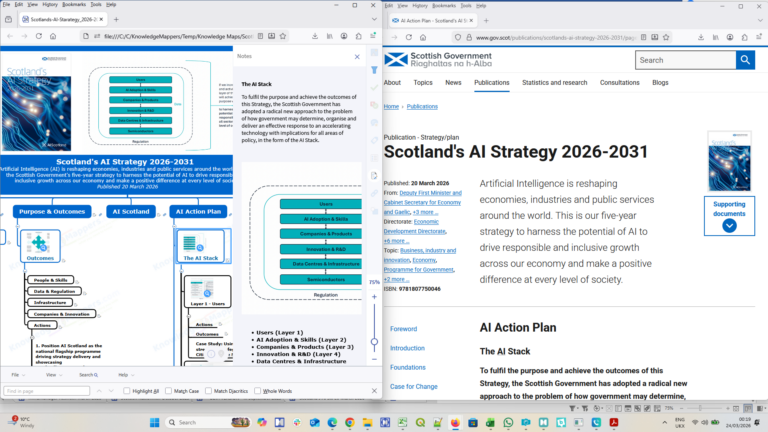Jump to previous find result arrow

[99, 391]
